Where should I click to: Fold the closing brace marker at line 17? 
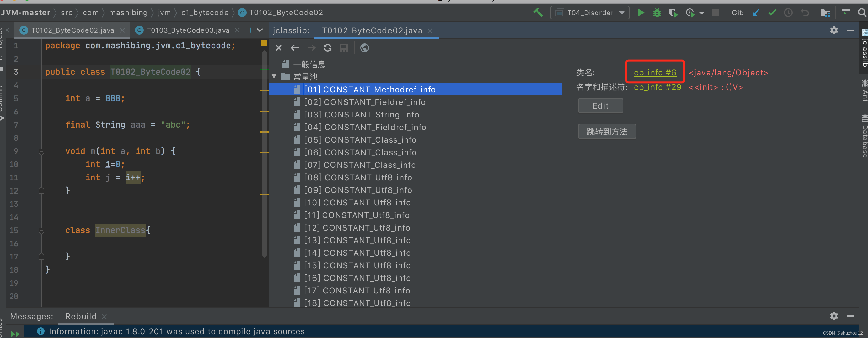[x=41, y=257]
